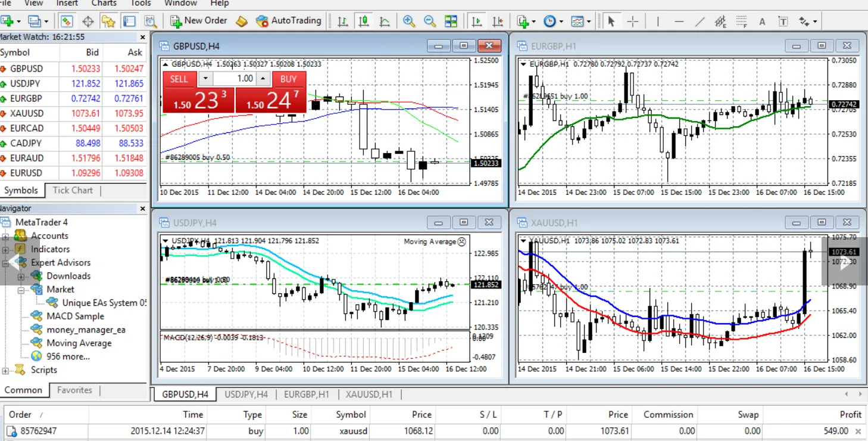Select the Draw Text tool

tap(762, 22)
